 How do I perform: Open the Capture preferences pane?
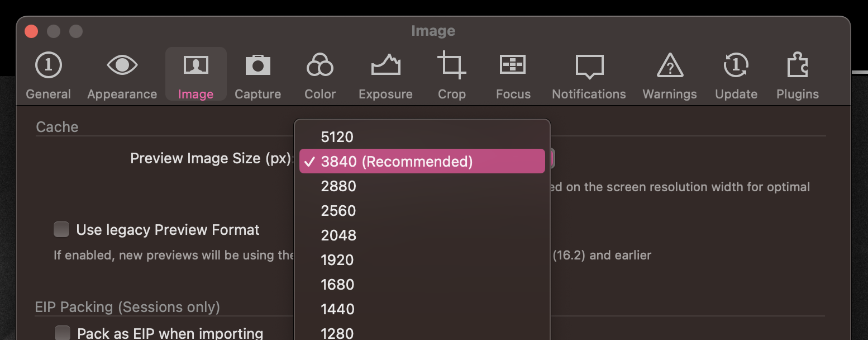[x=257, y=75]
